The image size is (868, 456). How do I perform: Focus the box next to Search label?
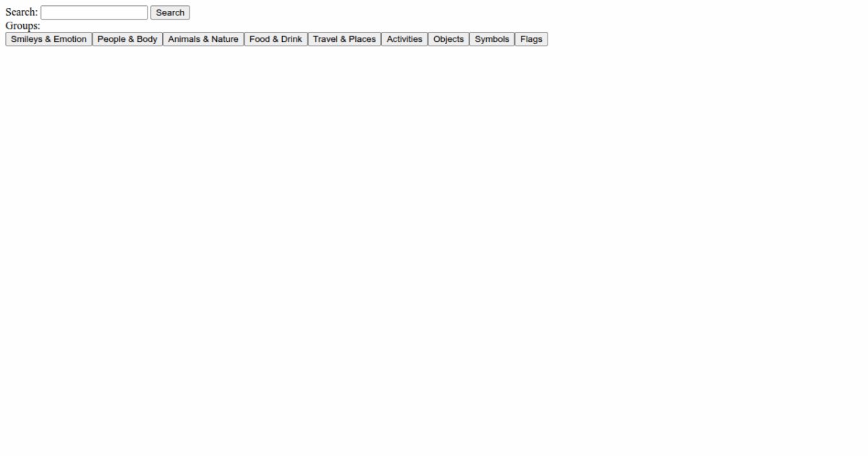[94, 12]
